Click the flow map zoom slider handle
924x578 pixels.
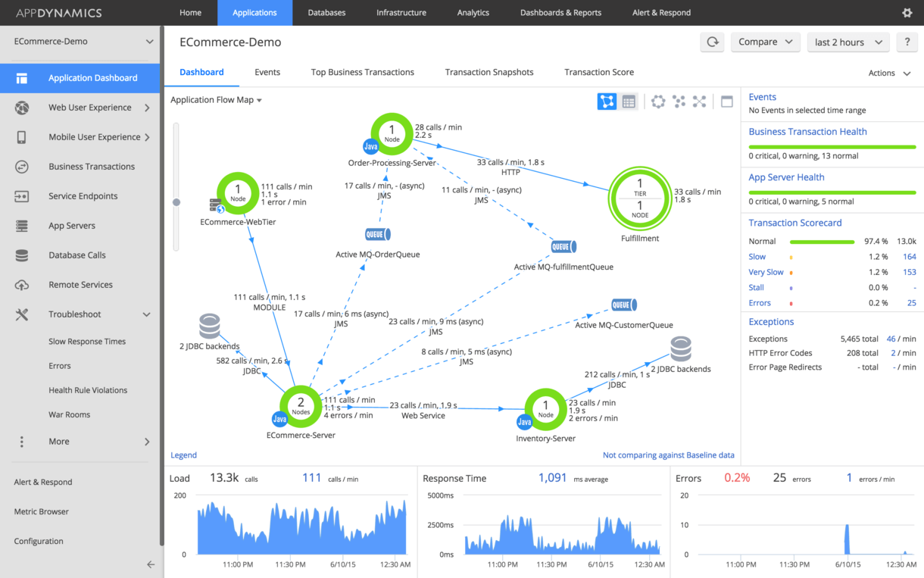pos(176,202)
